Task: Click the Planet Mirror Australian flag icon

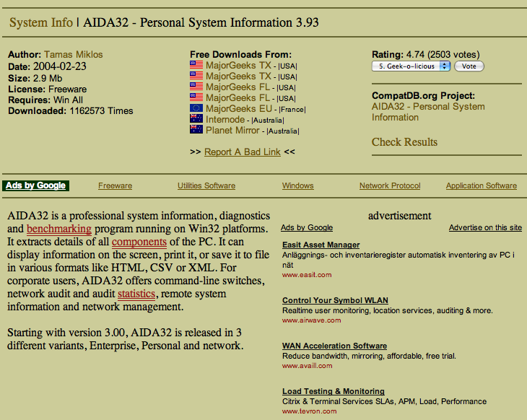Action: click(x=196, y=129)
